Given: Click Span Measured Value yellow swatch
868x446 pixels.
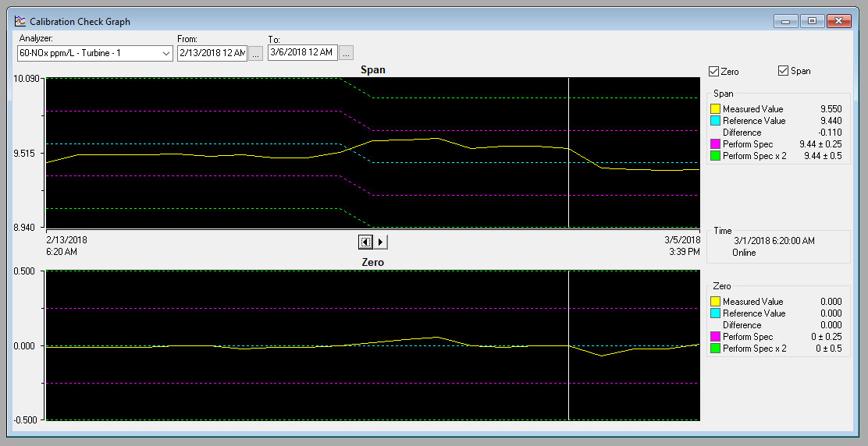Looking at the screenshot, I should click(715, 109).
